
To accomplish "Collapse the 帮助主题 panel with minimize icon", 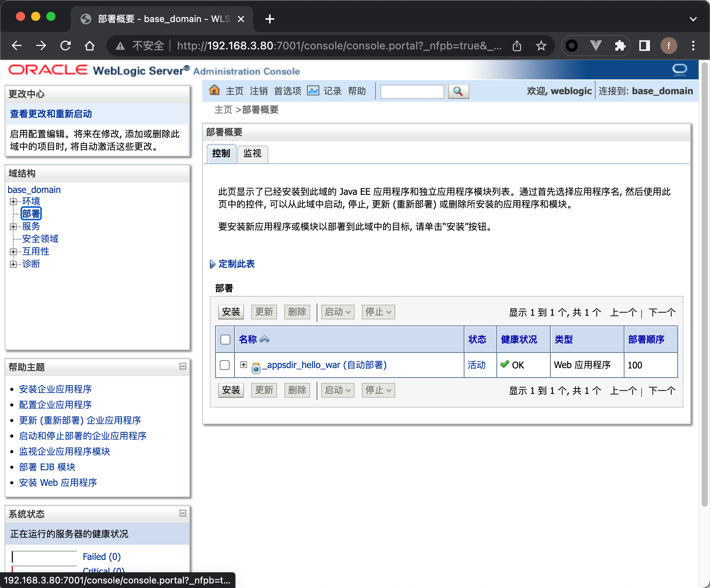I will [183, 366].
